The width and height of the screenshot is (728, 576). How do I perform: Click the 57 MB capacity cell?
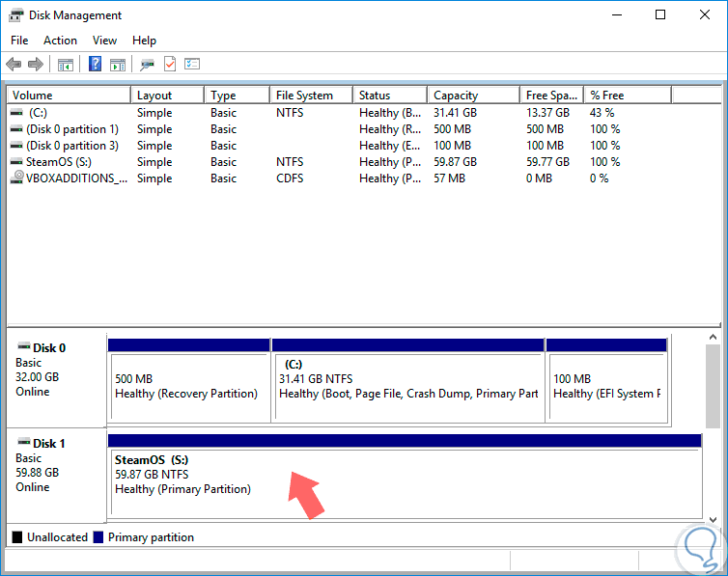[x=449, y=178]
